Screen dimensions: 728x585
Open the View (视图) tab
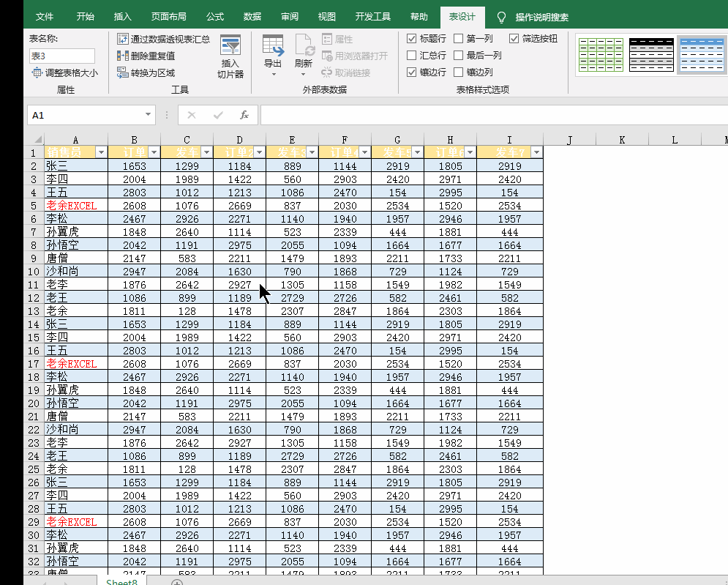pyautogui.click(x=327, y=17)
